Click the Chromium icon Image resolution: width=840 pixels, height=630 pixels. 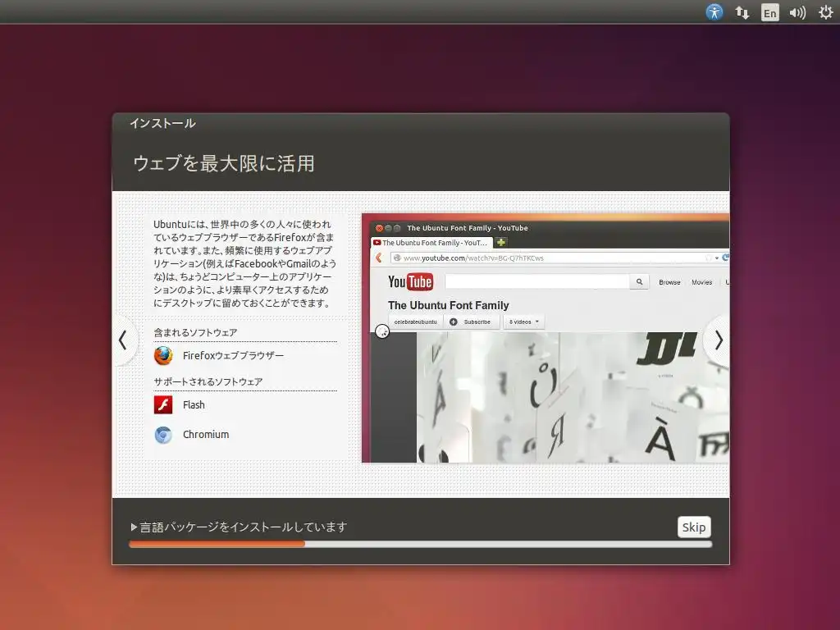[x=163, y=435]
